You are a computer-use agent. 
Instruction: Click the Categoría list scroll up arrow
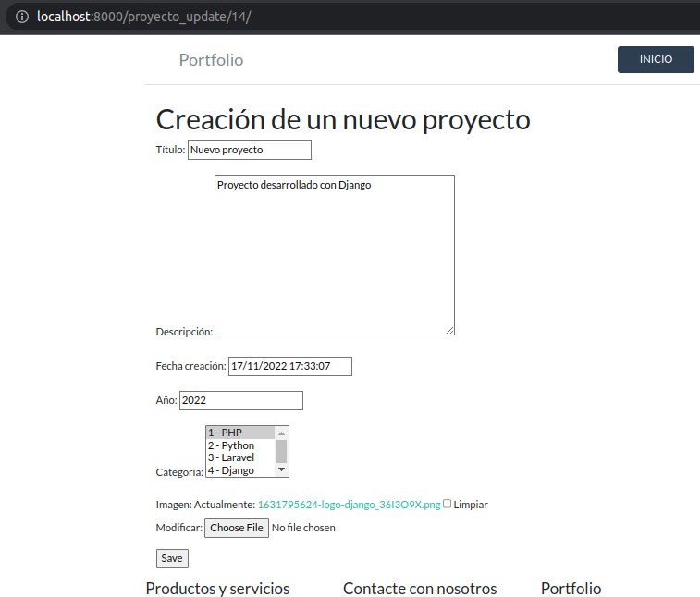pos(282,431)
